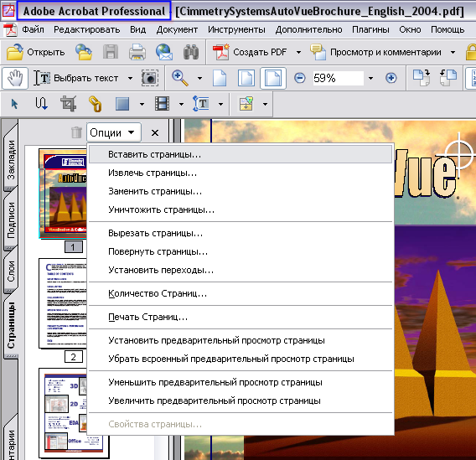Screen dimensions: 476x460
Task: Select the Movie film tool
Action: [x=162, y=104]
